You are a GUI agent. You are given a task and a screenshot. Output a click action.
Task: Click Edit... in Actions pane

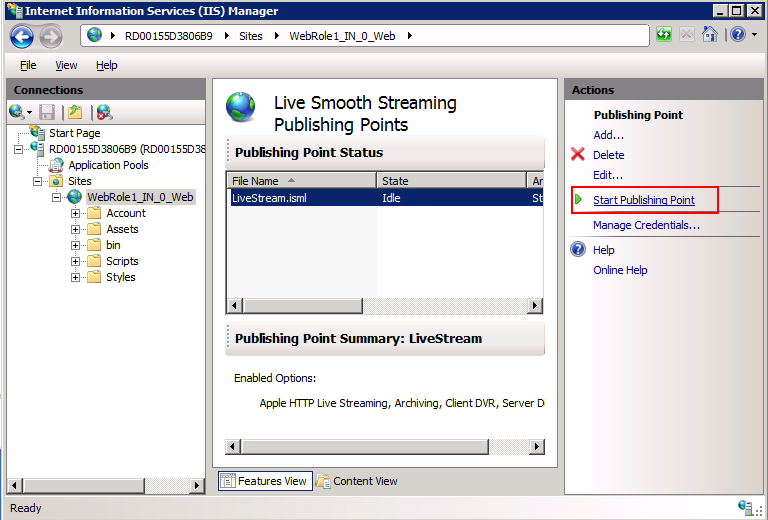(x=608, y=175)
